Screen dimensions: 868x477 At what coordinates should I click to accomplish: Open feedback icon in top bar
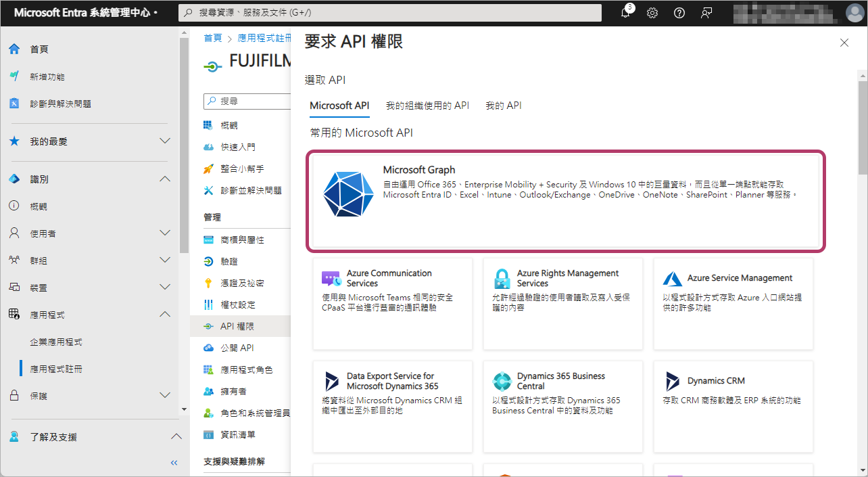point(706,13)
